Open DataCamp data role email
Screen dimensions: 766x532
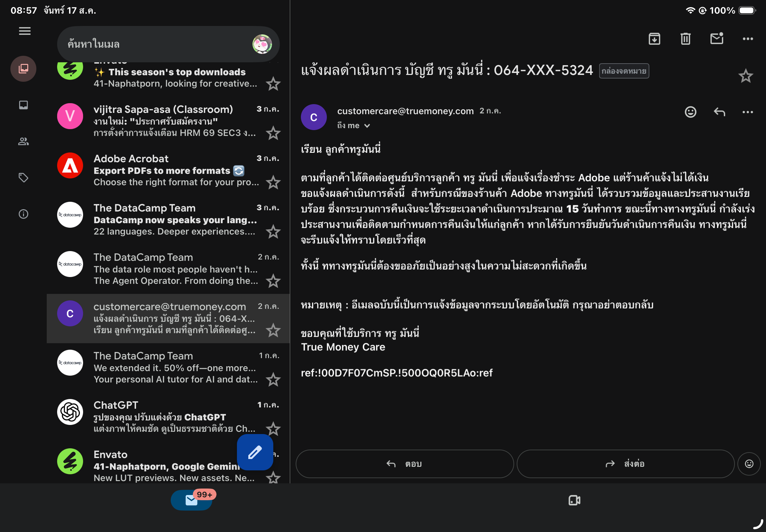[x=168, y=269]
